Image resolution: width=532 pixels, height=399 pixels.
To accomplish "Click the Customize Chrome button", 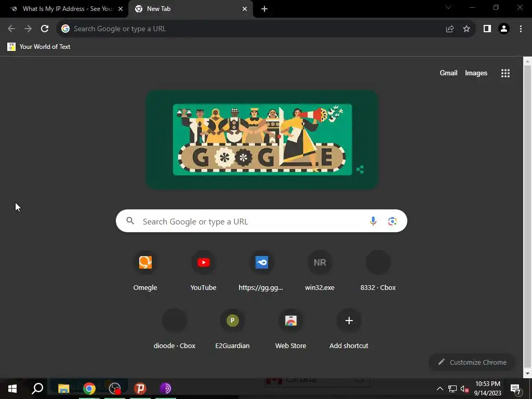I will point(472,362).
